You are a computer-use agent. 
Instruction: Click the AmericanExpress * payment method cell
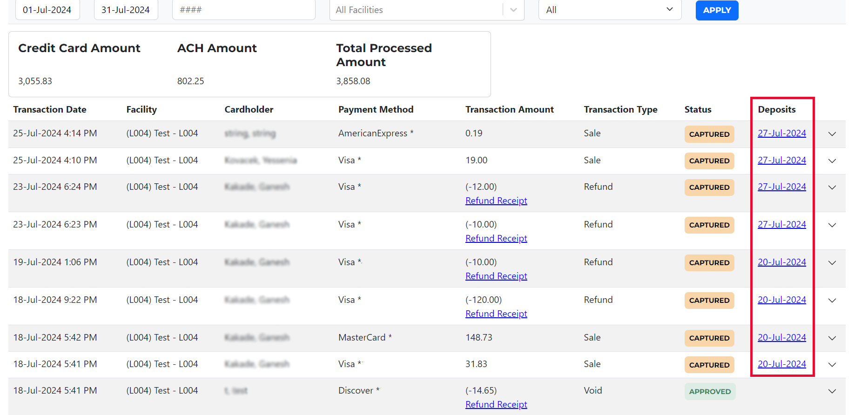coord(376,134)
